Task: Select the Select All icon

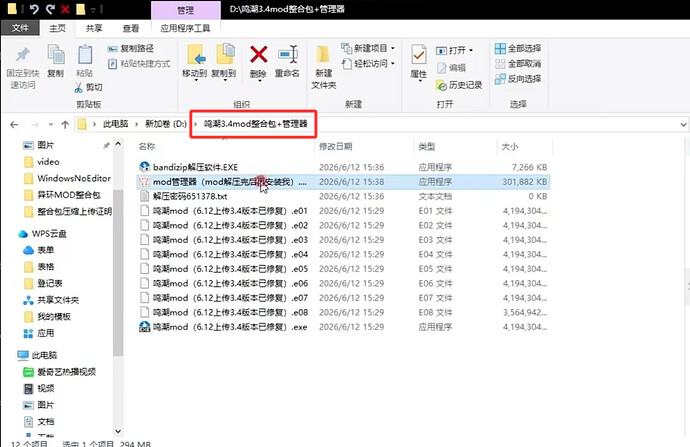Action: click(x=500, y=48)
